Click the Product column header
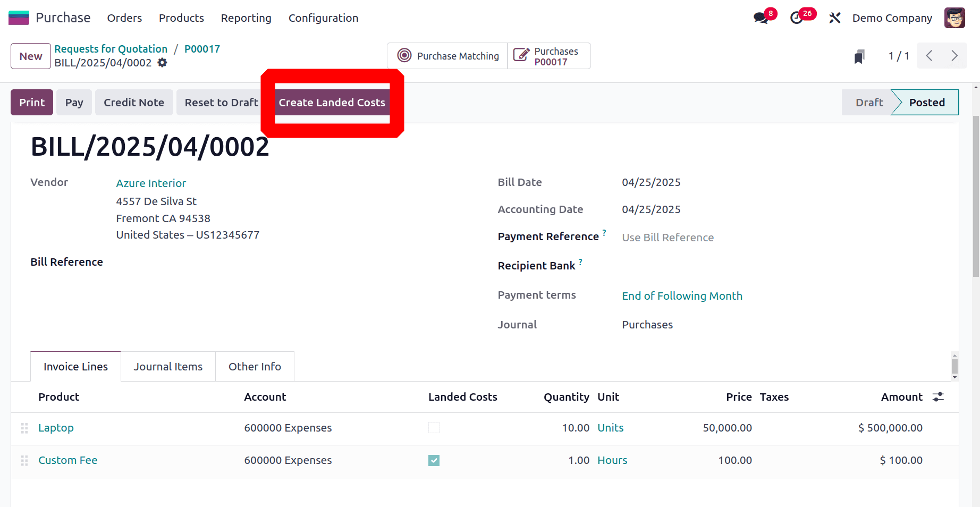Viewport: 980px width, 507px height. [x=58, y=397]
